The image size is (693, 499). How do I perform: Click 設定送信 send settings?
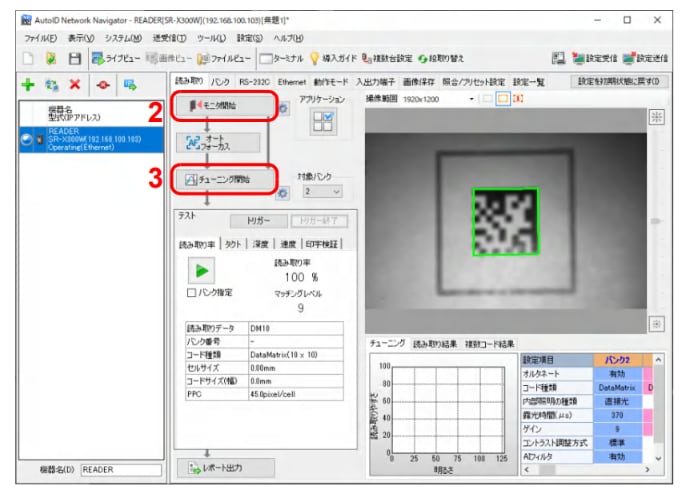646,58
